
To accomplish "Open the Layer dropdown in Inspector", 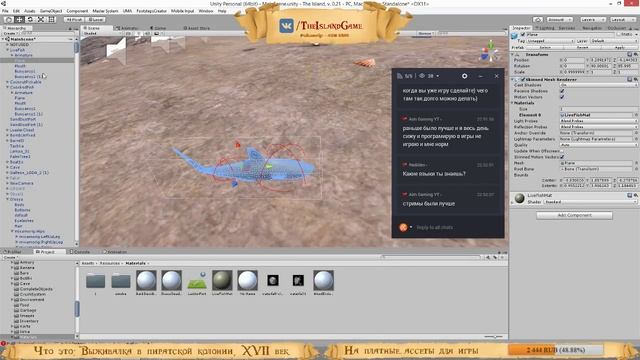I will pyautogui.click(x=613, y=41).
